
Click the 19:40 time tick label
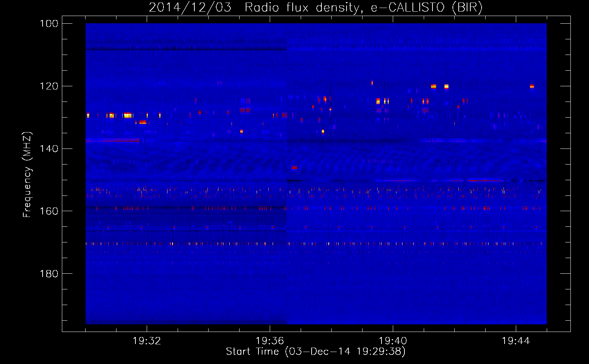click(393, 341)
